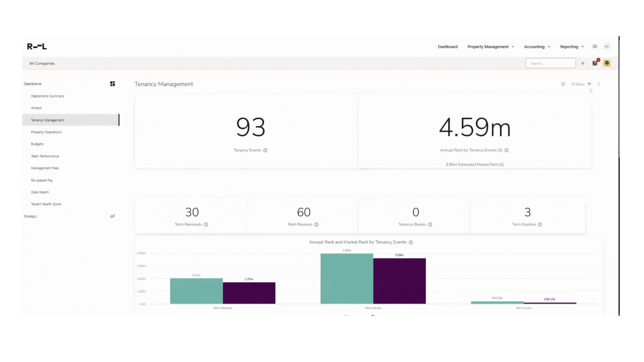Click the Rent Reviews info tooltip icon
644x362 pixels.
click(x=317, y=225)
